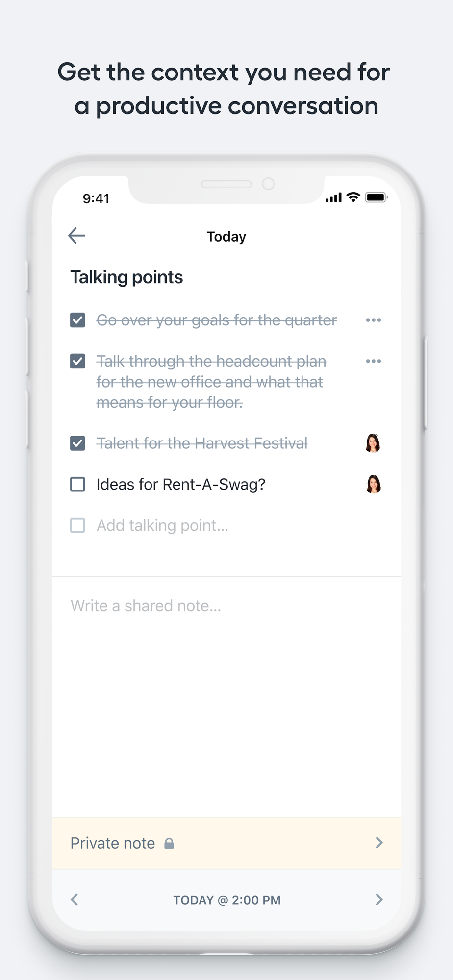The width and height of the screenshot is (453, 980).
Task: Go to next meeting with right chevron
Action: [379, 900]
